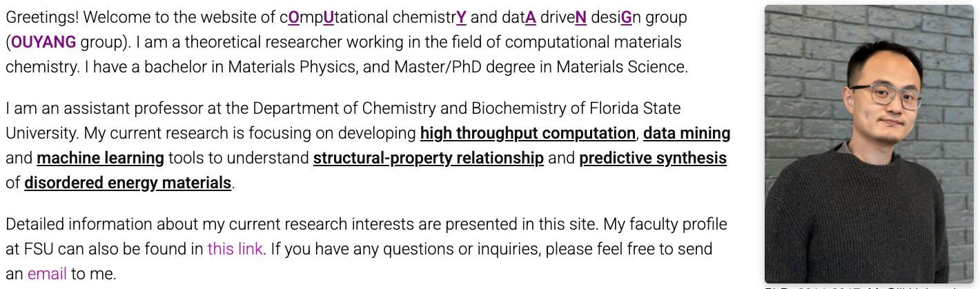Click the word "Greetings!" in the intro
This screenshot has height=289, width=980.
point(41,18)
